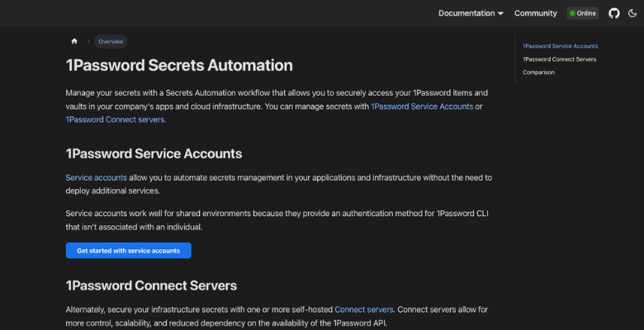Toggle dark mode moon icon

coord(632,13)
